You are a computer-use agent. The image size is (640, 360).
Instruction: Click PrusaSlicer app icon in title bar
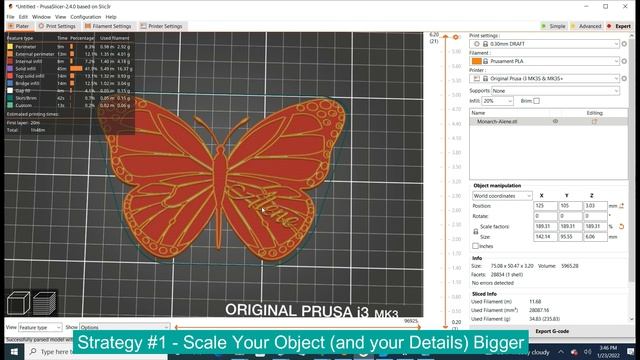tap(10, 7)
